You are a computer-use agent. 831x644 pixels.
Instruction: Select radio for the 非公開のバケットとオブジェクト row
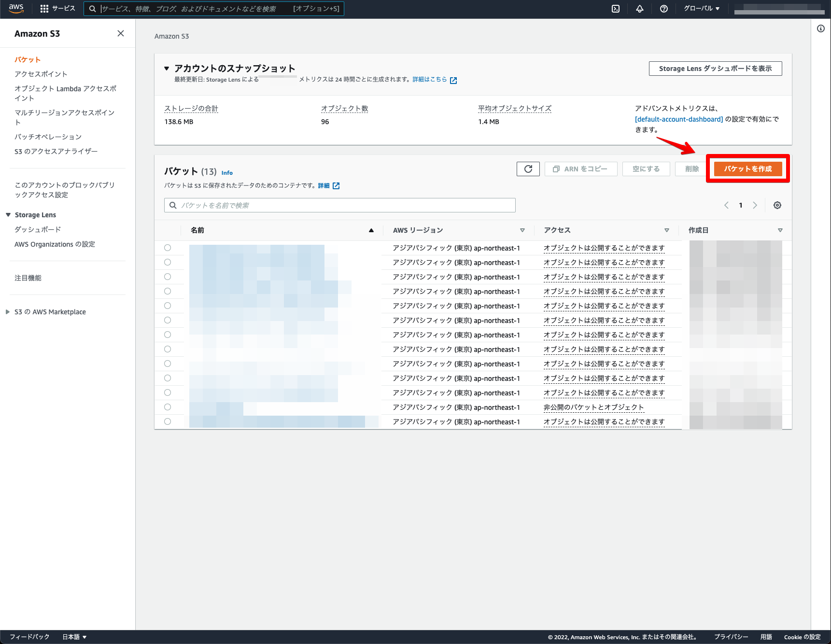[168, 407]
